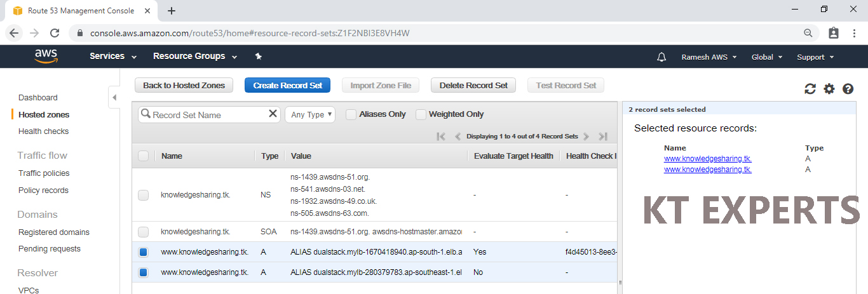This screenshot has width=868, height=294.
Task: Select Hosted zones in the sidebar
Action: tap(44, 115)
